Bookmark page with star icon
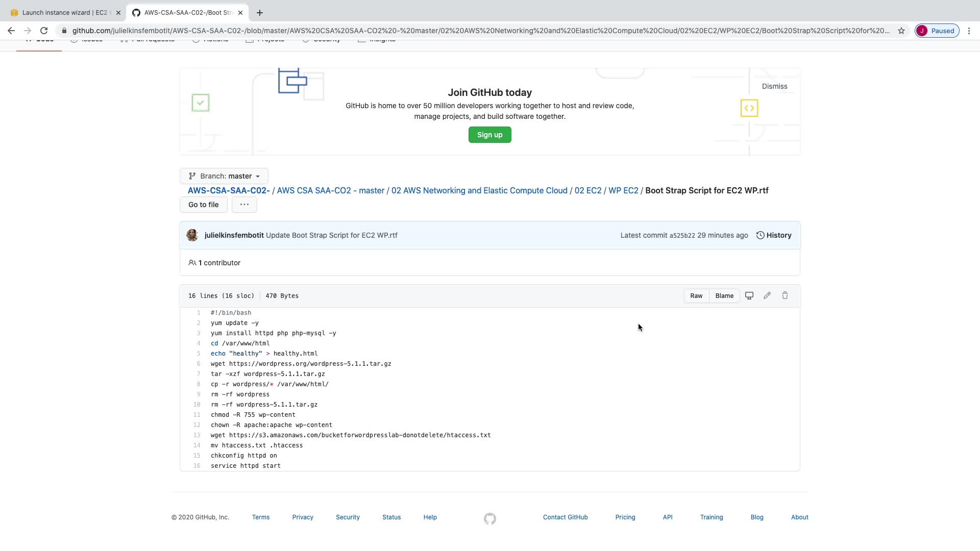Viewport: 980px width, 551px height. click(x=901, y=31)
